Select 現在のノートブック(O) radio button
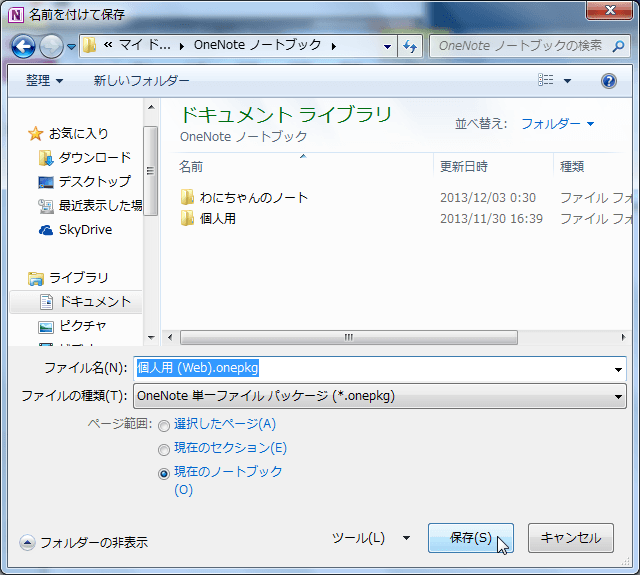 [x=164, y=474]
